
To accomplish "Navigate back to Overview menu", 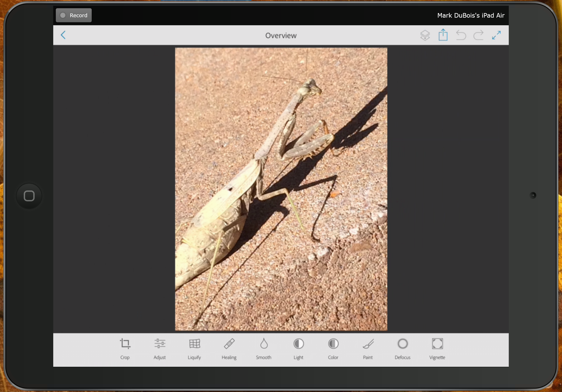I will click(x=64, y=35).
